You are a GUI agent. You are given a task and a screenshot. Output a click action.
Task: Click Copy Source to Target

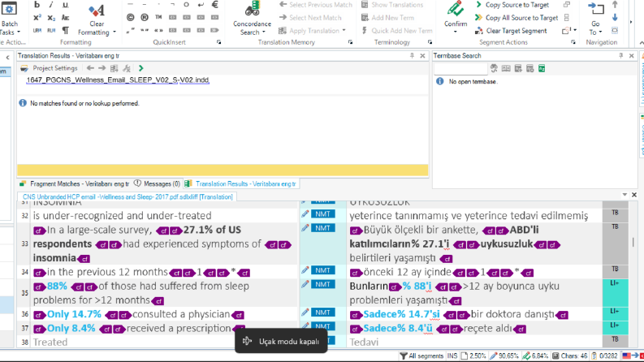coord(512,5)
